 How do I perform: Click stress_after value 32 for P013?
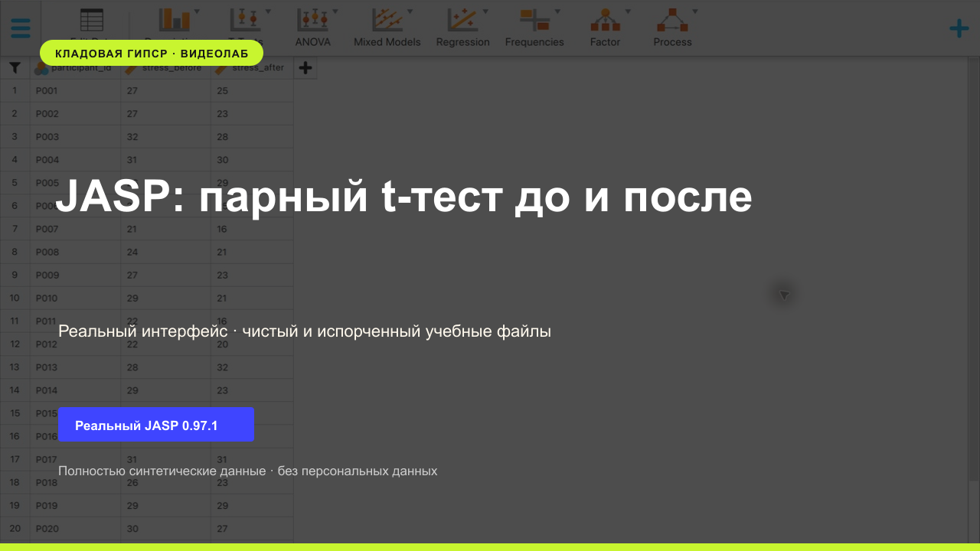coord(252,367)
